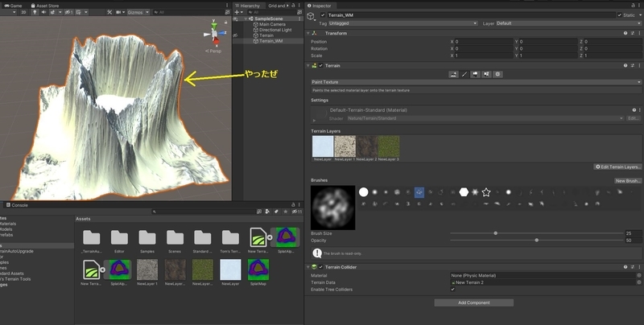Open the Tag dropdown showing Untagged
The height and width of the screenshot is (325, 644).
(403, 23)
